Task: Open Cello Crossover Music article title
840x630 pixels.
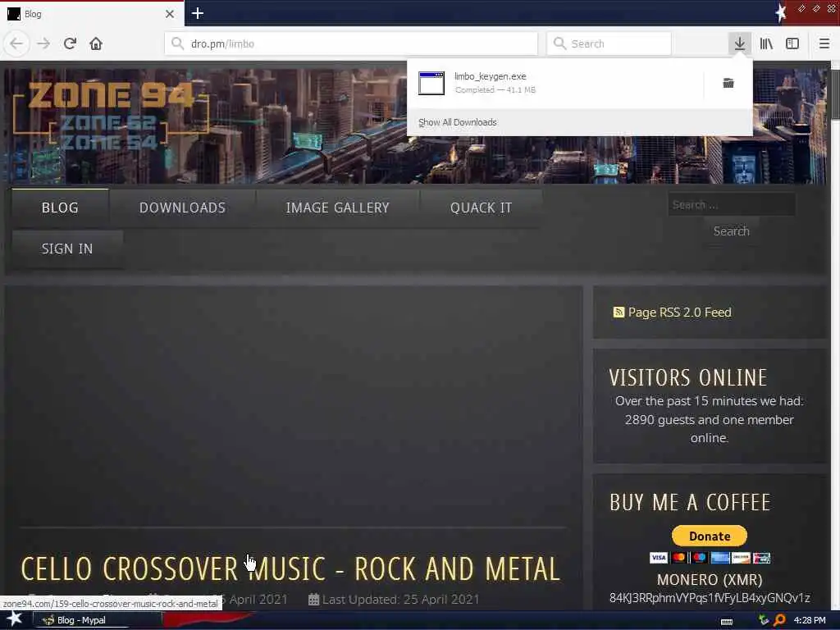Action: tap(290, 569)
